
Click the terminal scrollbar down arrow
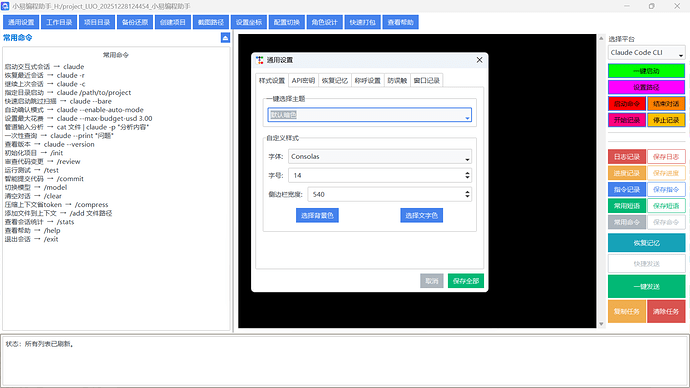pyautogui.click(x=601, y=324)
